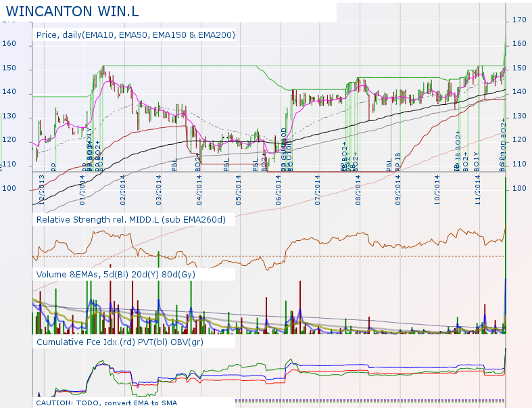This screenshot has height=408, width=532.
Task: Click the 170 value on right price axis
Action: click(519, 20)
